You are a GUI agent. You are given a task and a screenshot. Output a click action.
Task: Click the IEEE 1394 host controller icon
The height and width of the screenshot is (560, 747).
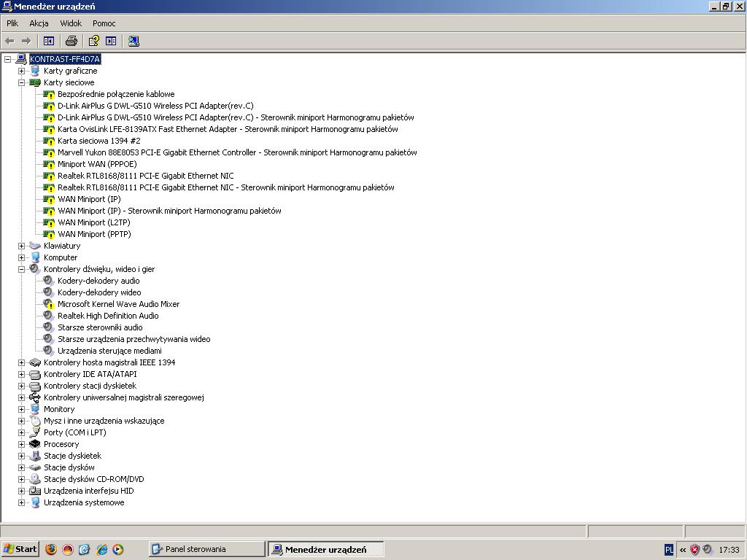pos(35,362)
